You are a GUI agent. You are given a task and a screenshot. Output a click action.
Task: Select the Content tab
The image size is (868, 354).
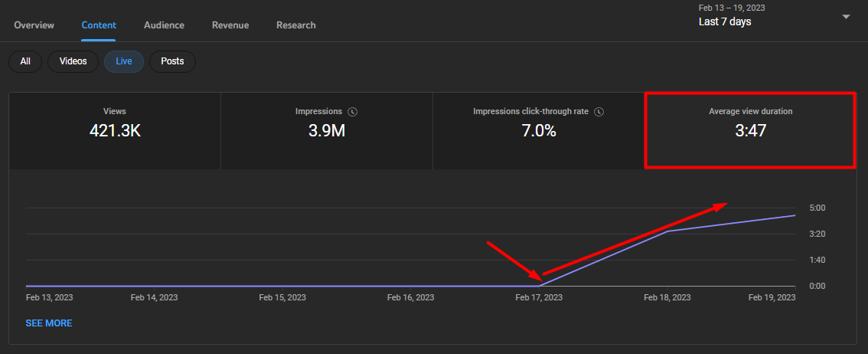(99, 25)
